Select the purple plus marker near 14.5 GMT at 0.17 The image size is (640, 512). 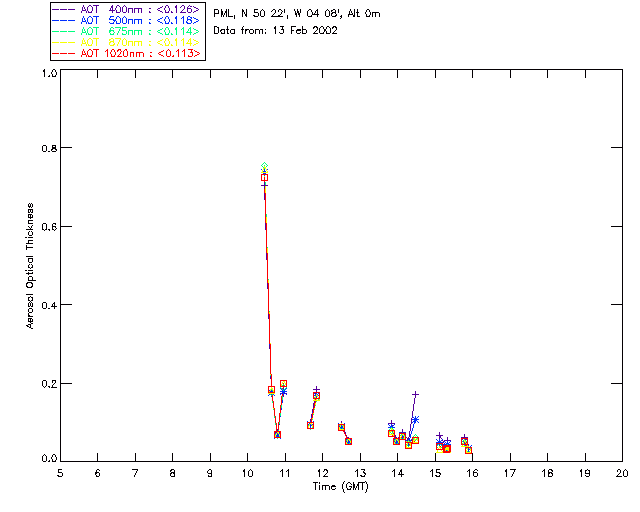(416, 394)
